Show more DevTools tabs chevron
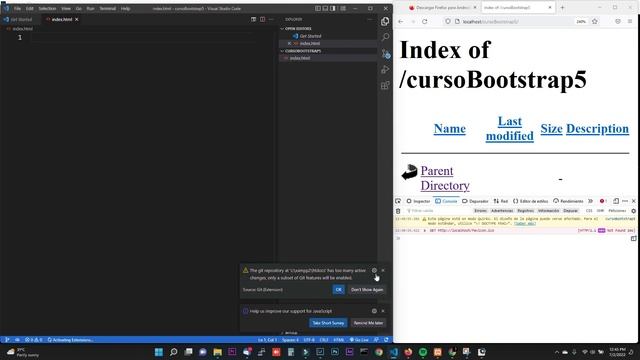Screen dimensions: 640x360 (590, 201)
